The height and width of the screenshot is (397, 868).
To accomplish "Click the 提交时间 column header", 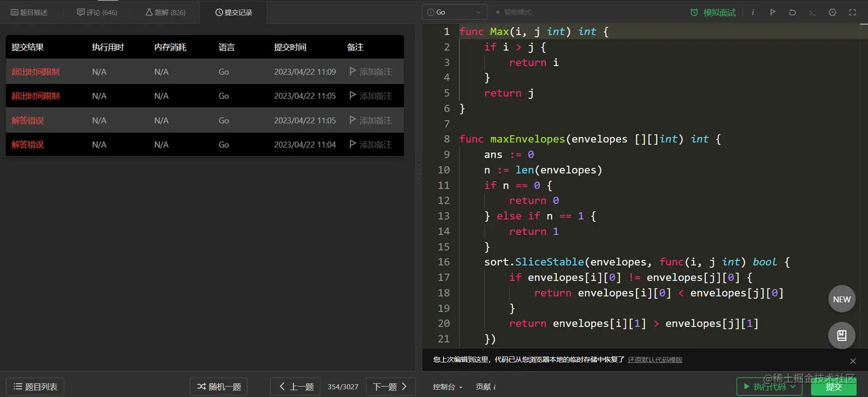I will click(x=290, y=47).
